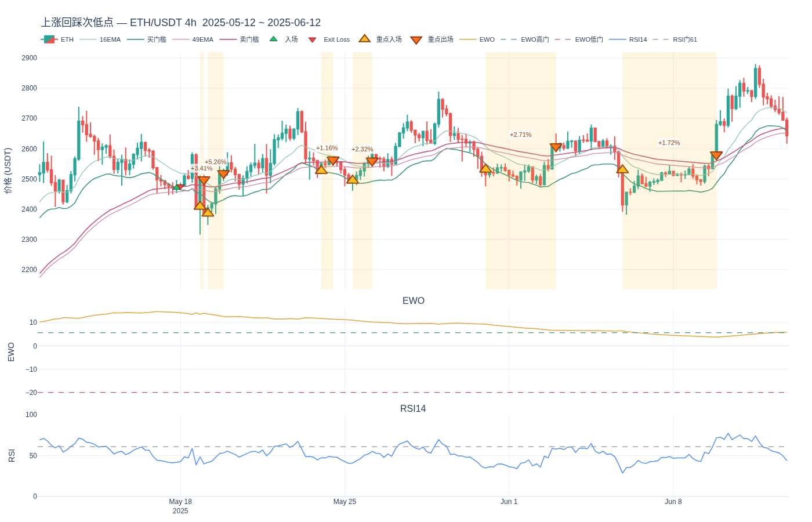Select the +1.72% annotation
812x522 pixels.
[669, 143]
